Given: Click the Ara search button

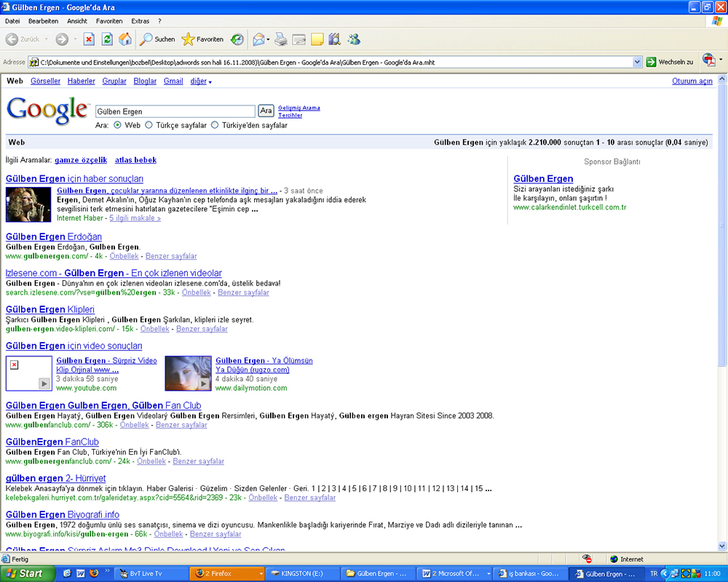Looking at the screenshot, I should pos(266,111).
